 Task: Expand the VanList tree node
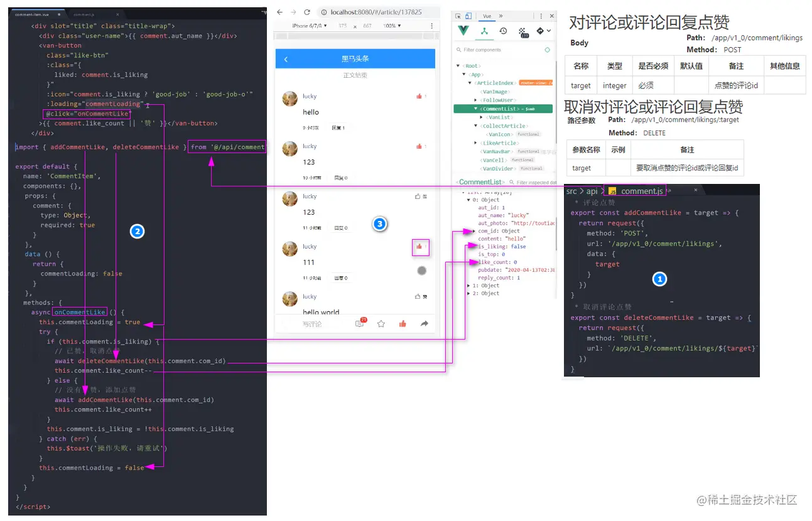482,117
